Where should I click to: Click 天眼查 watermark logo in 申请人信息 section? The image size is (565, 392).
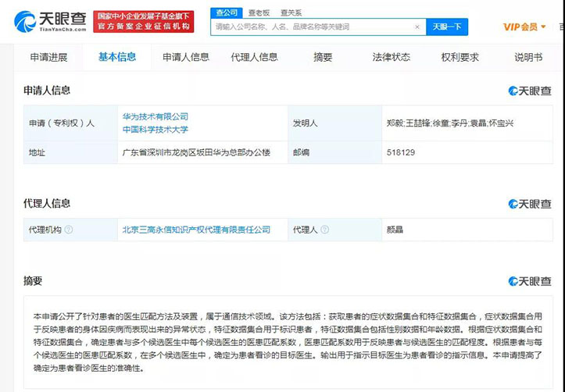[x=529, y=91]
